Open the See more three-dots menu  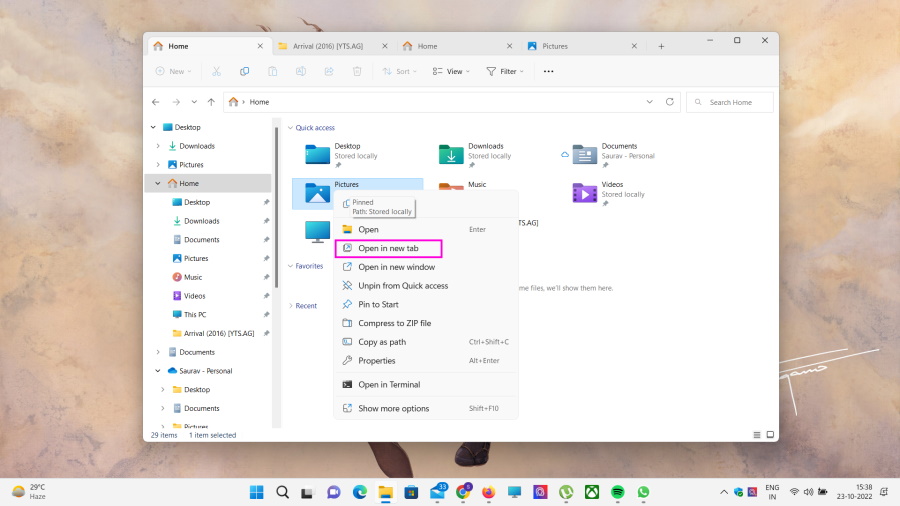tap(548, 71)
